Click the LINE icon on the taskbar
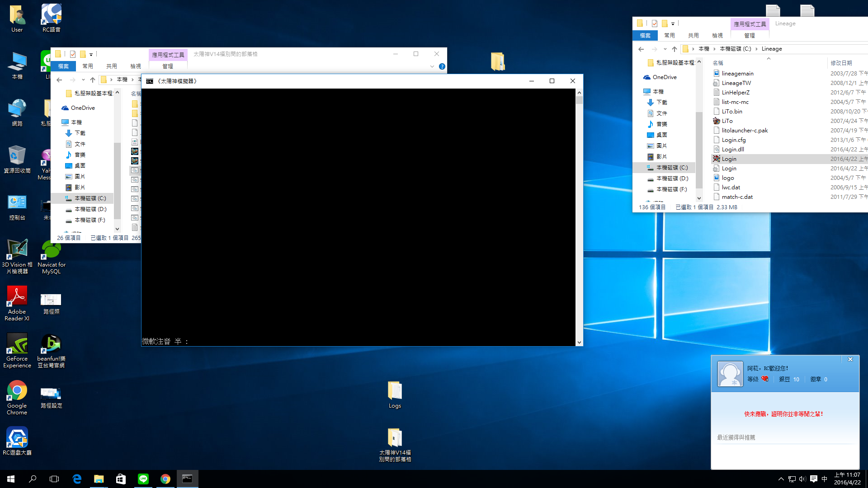The image size is (868, 488). coord(143,479)
